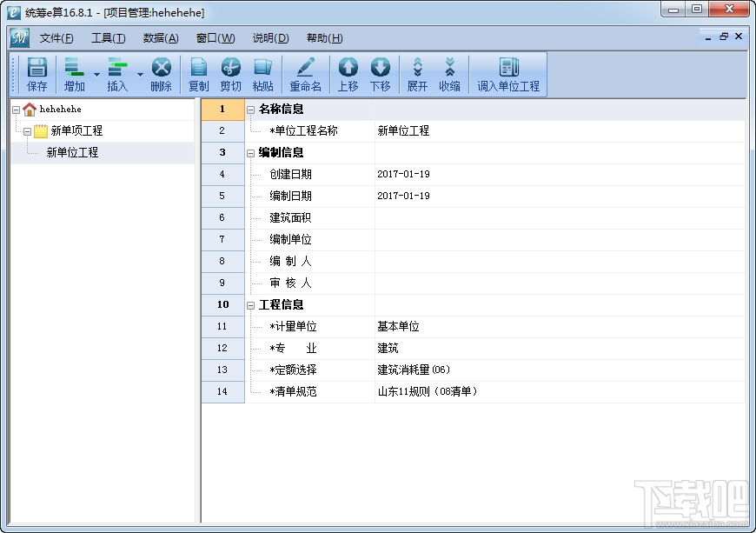
Task: Click the 保存 (Save) toolbar icon
Action: pyautogui.click(x=36, y=68)
